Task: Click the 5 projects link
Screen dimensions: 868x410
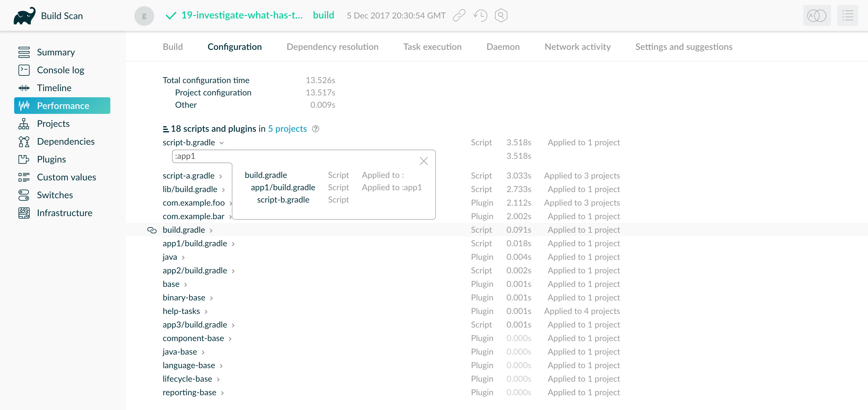Action: point(287,129)
